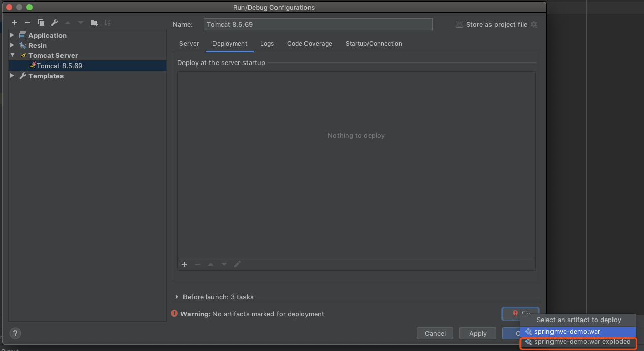This screenshot has width=644, height=351.
Task: Expand the Before launch tasks section
Action: (177, 297)
